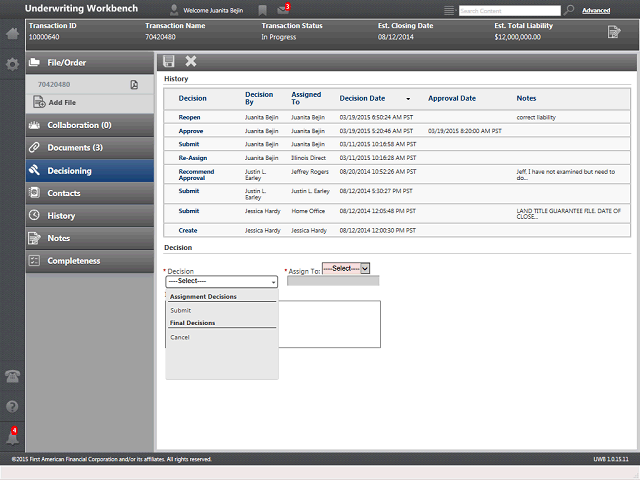The image size is (640, 480).
Task: Click 'Home Office' assigned cell
Action: pyautogui.click(x=308, y=211)
